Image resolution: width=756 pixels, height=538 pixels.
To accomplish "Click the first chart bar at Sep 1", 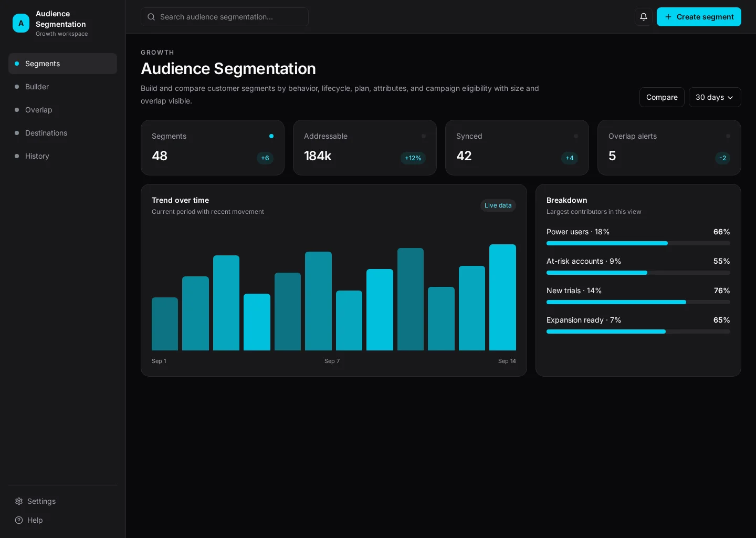I will (165, 324).
